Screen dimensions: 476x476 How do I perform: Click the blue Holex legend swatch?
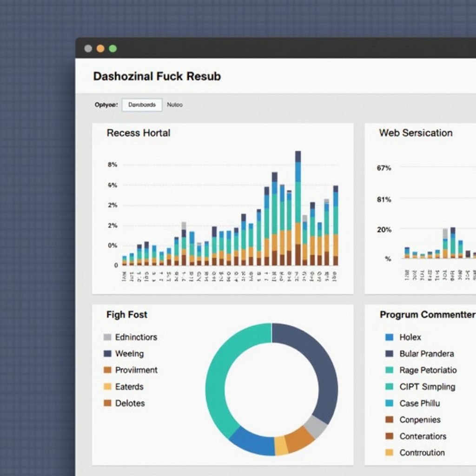pos(390,337)
